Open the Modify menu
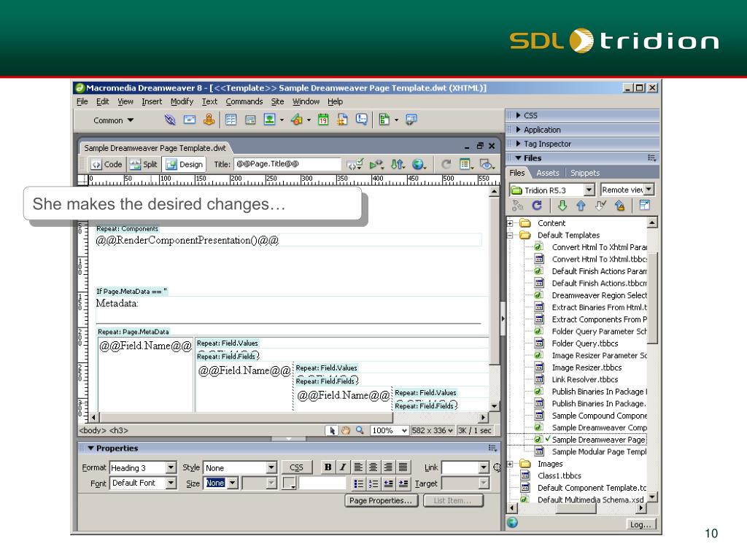The image size is (747, 560). point(182,101)
